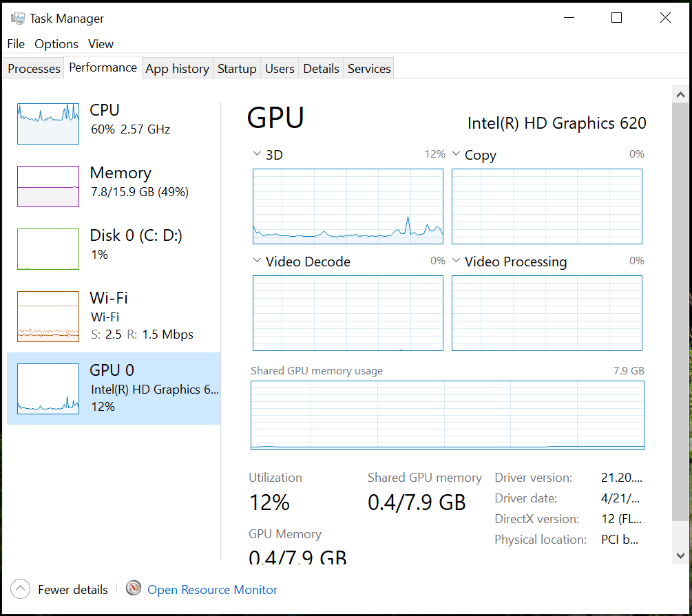The height and width of the screenshot is (616, 692).
Task: Switch to the Details tab
Action: click(x=322, y=68)
